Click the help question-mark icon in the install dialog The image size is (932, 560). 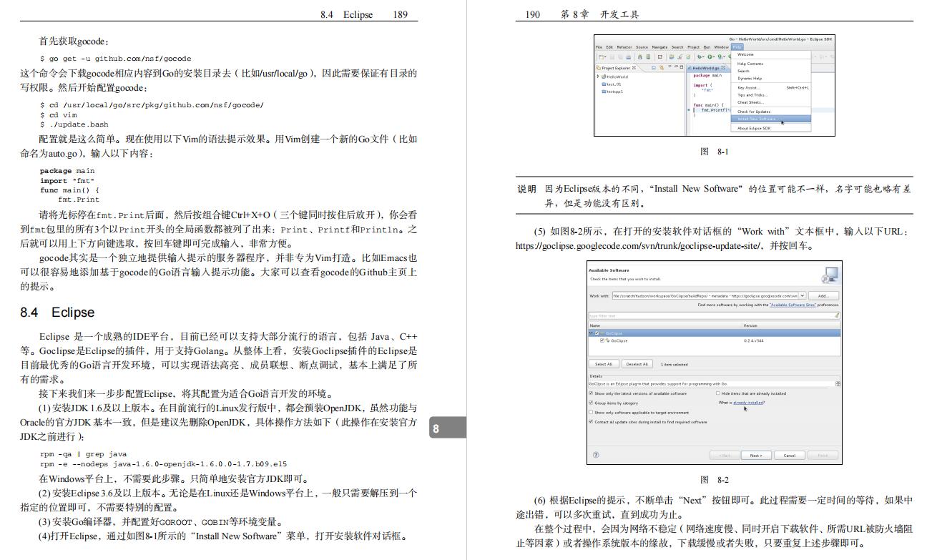596,454
